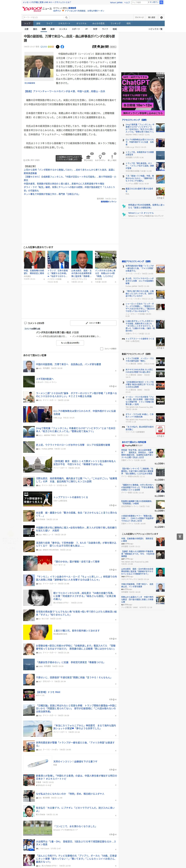Share the article on X
Screen dimensions: 186x868
(57, 47)
